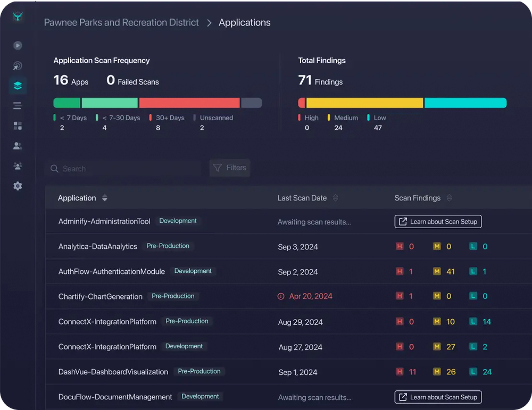Select the single user icon in sidebar
The width and height of the screenshot is (532, 410).
[18, 145]
